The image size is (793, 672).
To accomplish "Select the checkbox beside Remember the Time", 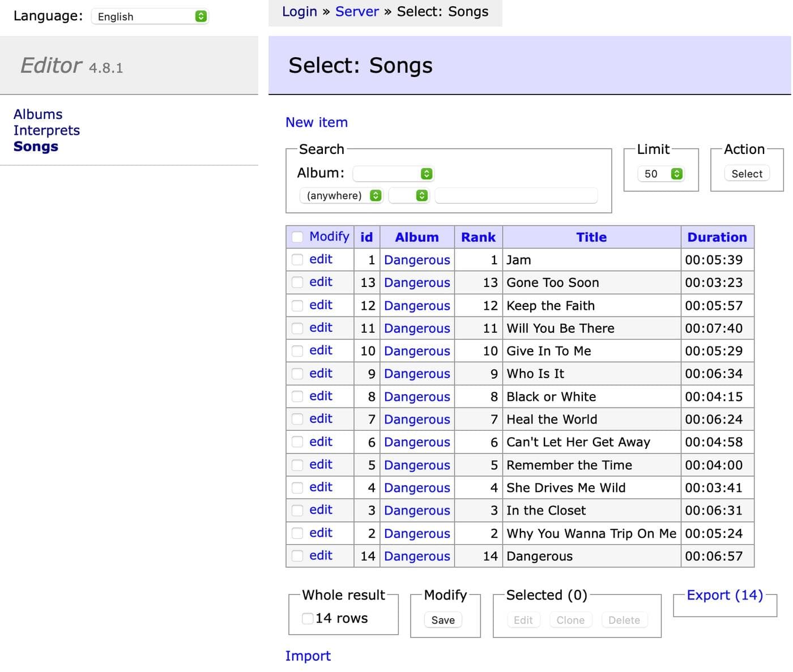I will 297,464.
